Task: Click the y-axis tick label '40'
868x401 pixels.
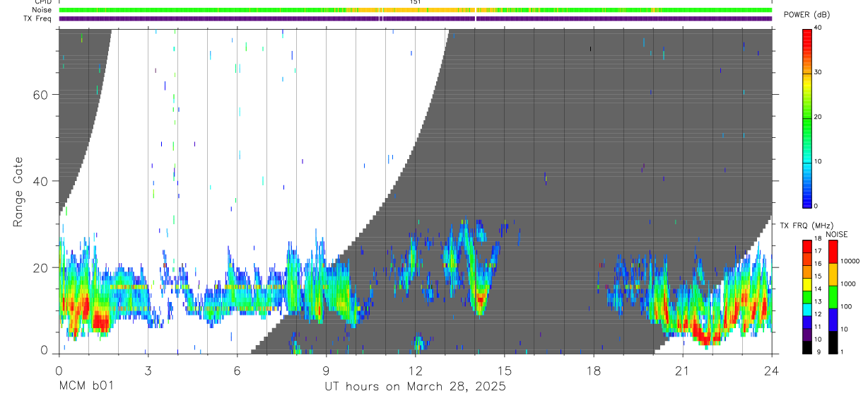Action: click(40, 181)
